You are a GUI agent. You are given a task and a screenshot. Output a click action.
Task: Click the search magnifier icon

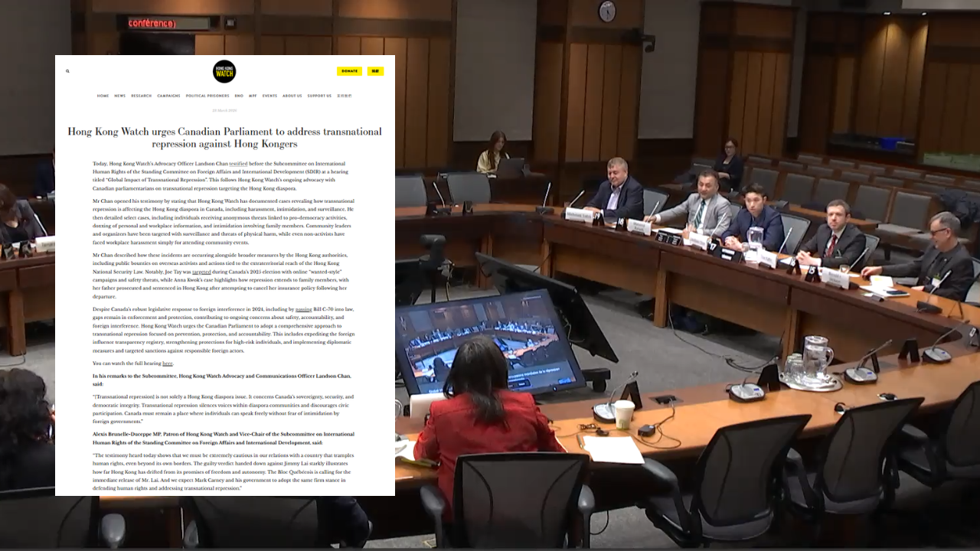point(67,71)
